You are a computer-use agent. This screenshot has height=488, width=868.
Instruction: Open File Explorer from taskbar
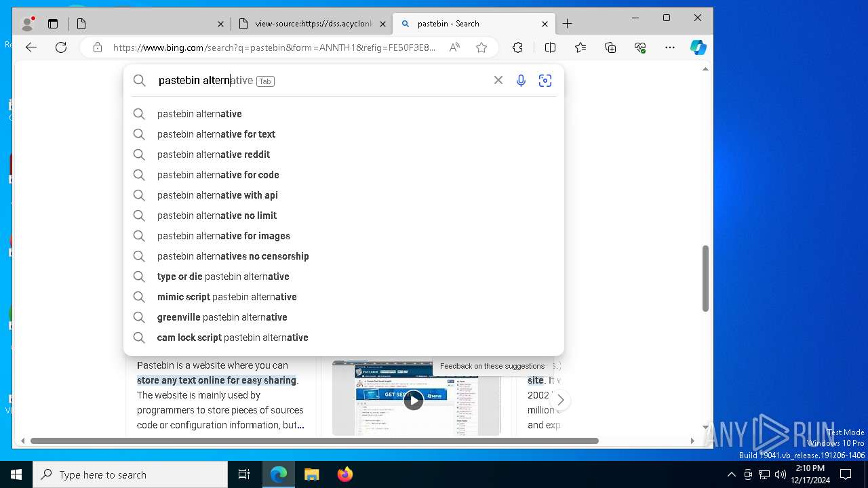tap(311, 474)
